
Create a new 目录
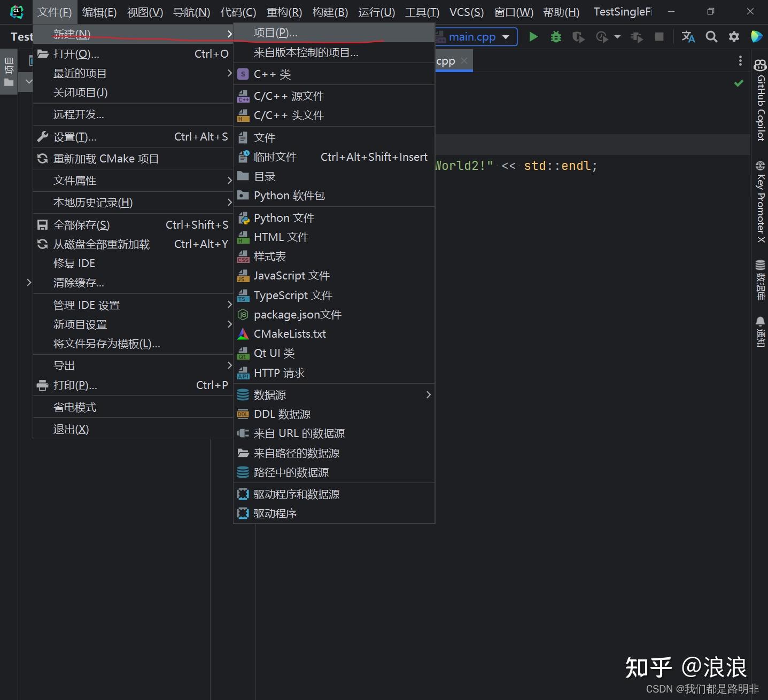click(334, 176)
